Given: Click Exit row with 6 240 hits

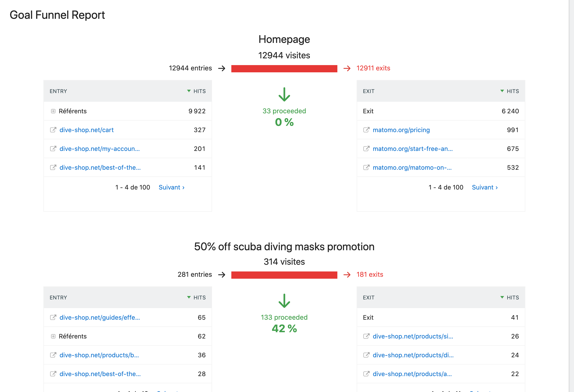Looking at the screenshot, I should [x=441, y=111].
